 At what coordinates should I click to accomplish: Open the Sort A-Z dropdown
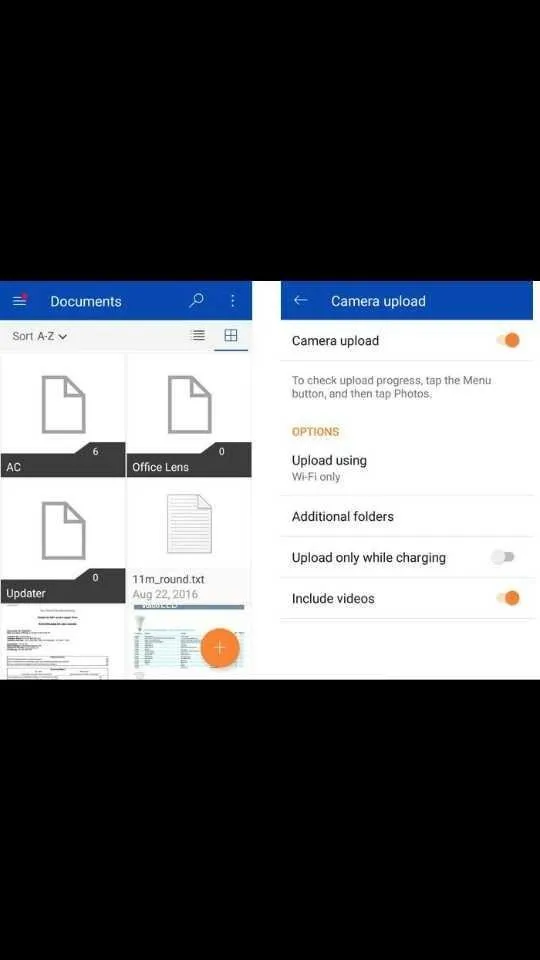[40, 336]
